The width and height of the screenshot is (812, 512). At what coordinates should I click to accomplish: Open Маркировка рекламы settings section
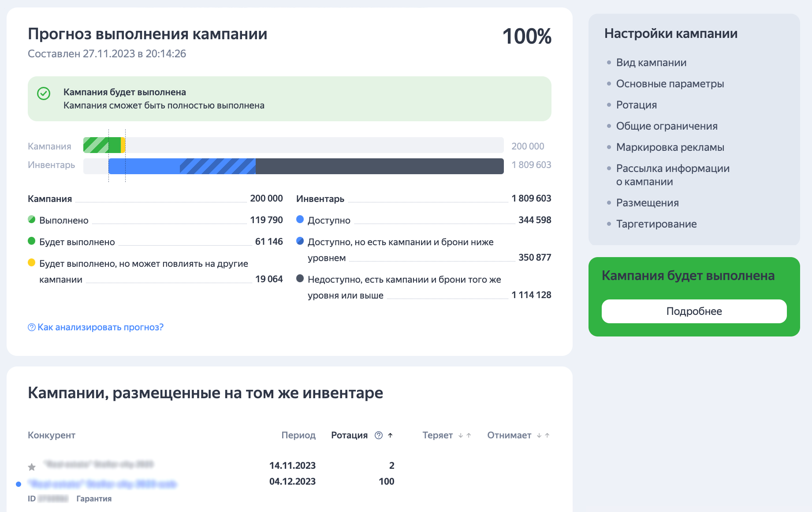[x=670, y=147]
